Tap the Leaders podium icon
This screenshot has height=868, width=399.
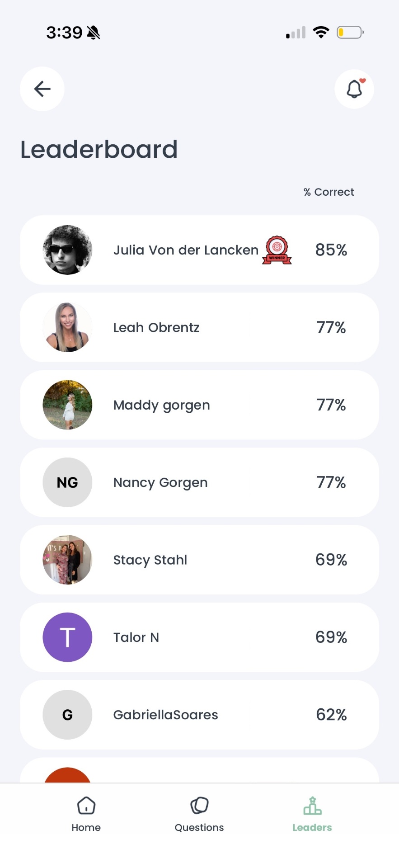point(312,806)
